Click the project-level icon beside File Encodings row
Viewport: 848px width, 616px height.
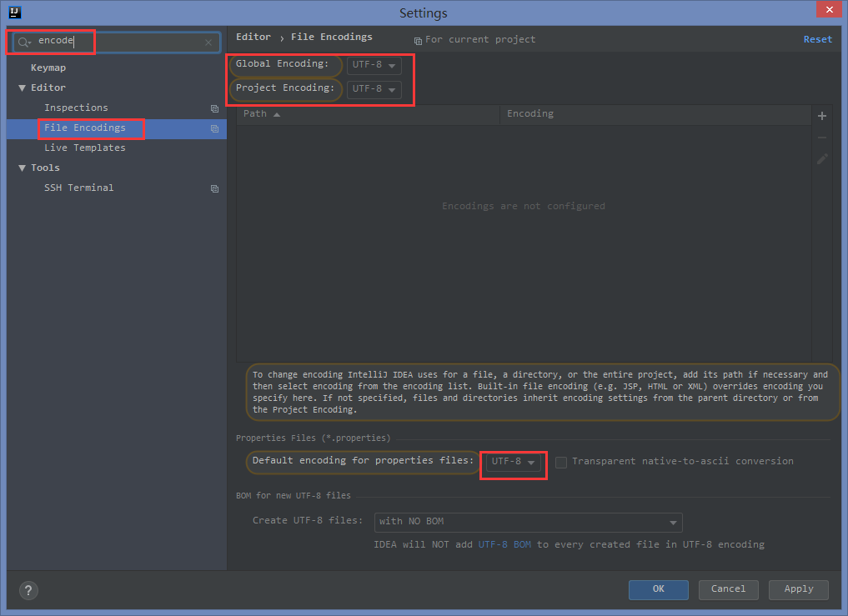[x=214, y=128]
